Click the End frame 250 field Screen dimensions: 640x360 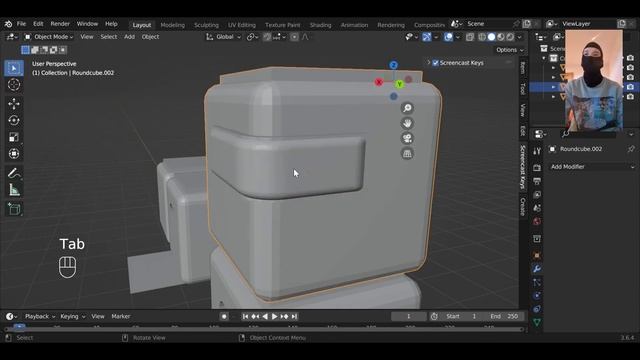(504, 316)
